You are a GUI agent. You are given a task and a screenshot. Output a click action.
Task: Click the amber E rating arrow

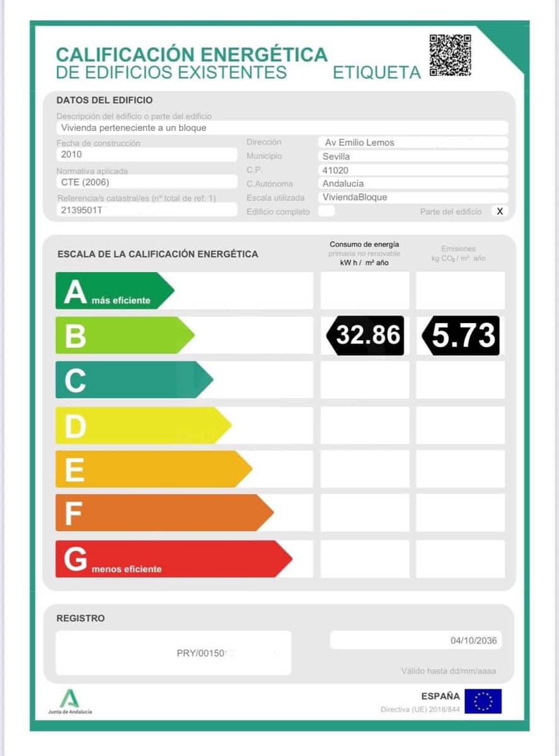pyautogui.click(x=154, y=469)
